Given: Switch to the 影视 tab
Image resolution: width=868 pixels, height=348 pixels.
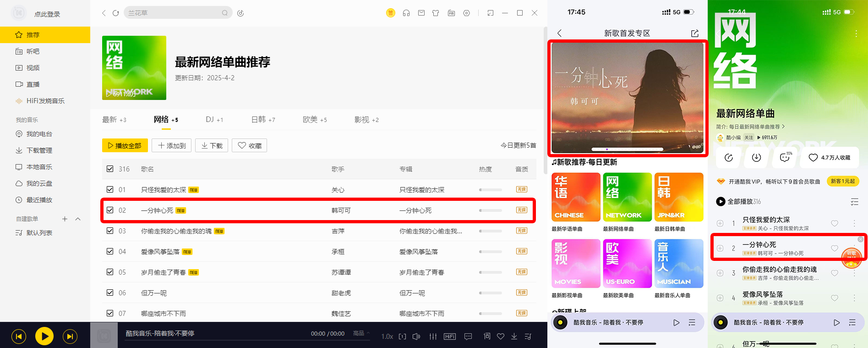Looking at the screenshot, I should pyautogui.click(x=366, y=120).
